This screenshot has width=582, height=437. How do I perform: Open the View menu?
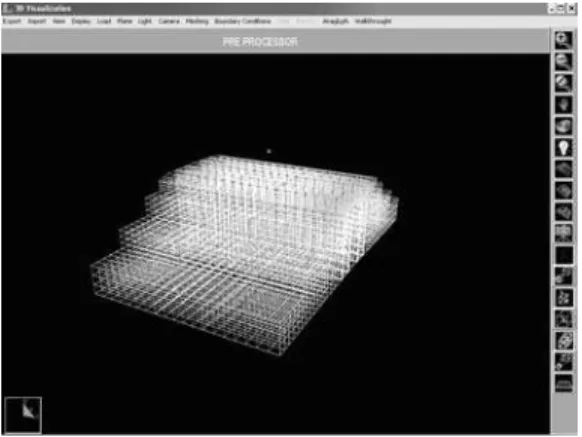(59, 21)
